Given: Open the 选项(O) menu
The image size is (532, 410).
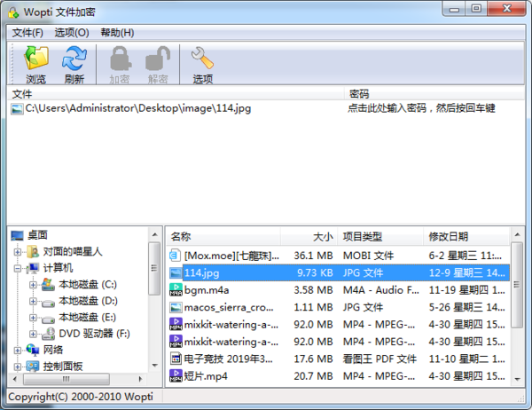Looking at the screenshot, I should pyautogui.click(x=72, y=33).
